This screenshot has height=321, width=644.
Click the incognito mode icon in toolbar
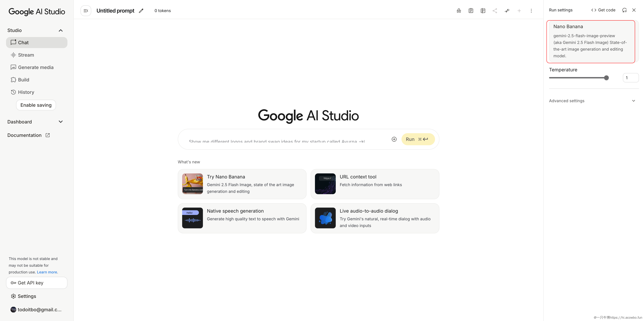[x=459, y=11]
